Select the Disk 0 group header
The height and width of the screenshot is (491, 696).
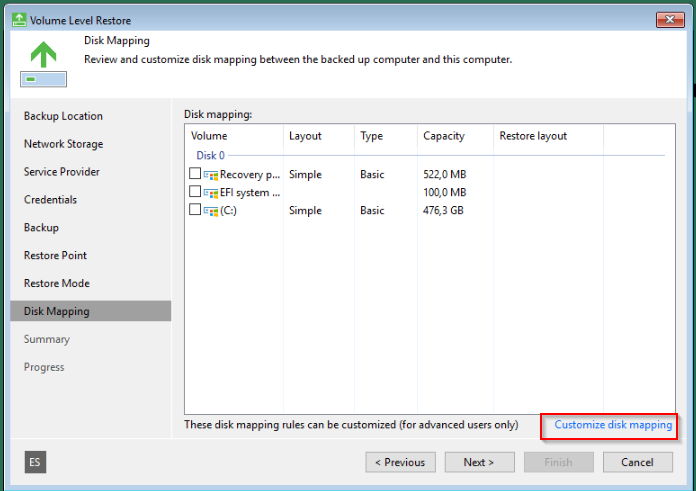pyautogui.click(x=210, y=155)
